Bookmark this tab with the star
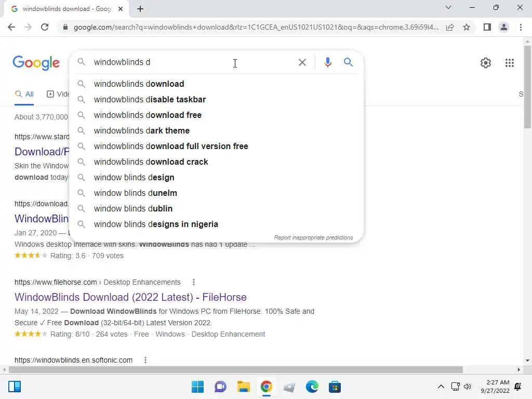The height and width of the screenshot is (399, 532). click(467, 27)
